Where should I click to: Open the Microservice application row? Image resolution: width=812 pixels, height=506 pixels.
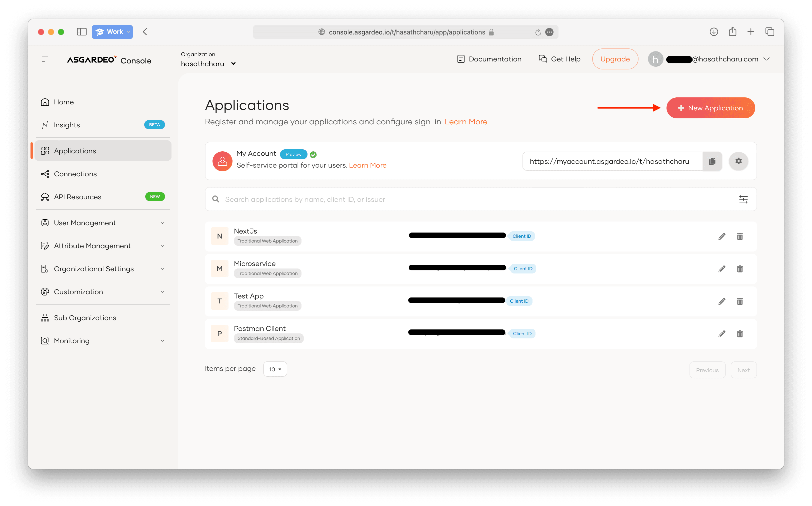click(x=481, y=269)
